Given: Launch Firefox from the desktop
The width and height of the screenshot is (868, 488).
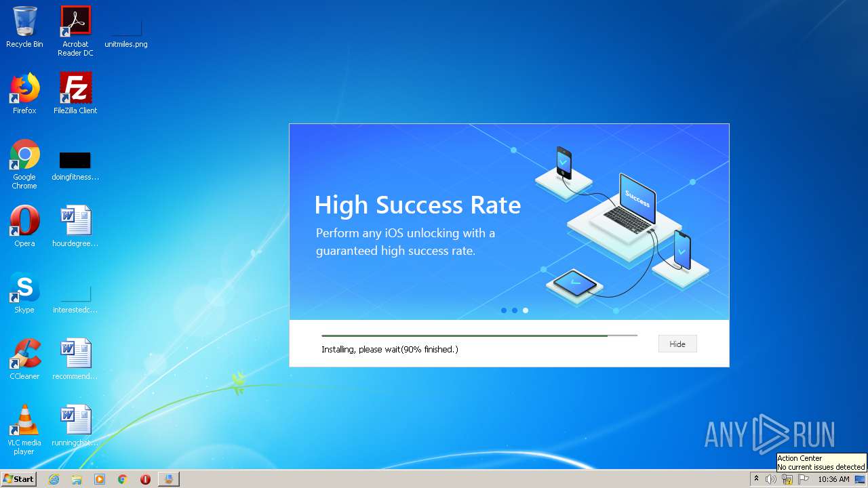Looking at the screenshot, I should 24,94.
